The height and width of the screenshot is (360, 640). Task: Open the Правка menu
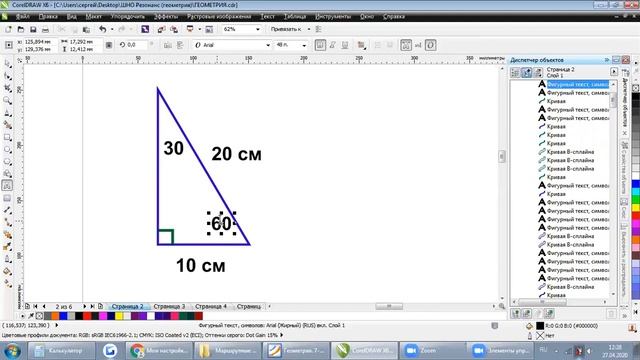tap(48, 17)
